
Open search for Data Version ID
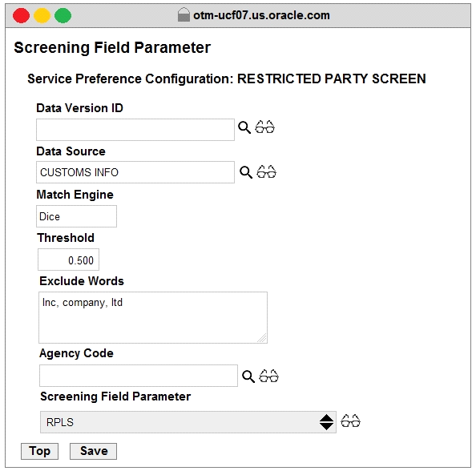(x=244, y=127)
